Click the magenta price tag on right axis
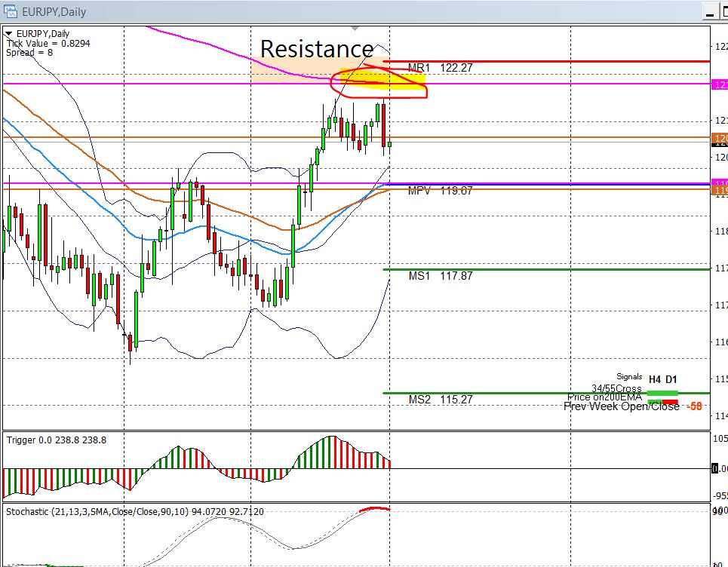 point(720,84)
